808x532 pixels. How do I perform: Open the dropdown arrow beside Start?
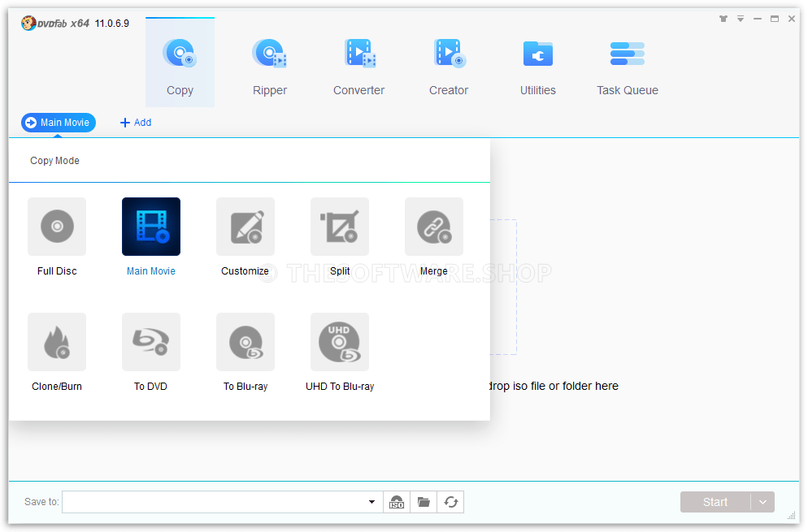click(762, 502)
